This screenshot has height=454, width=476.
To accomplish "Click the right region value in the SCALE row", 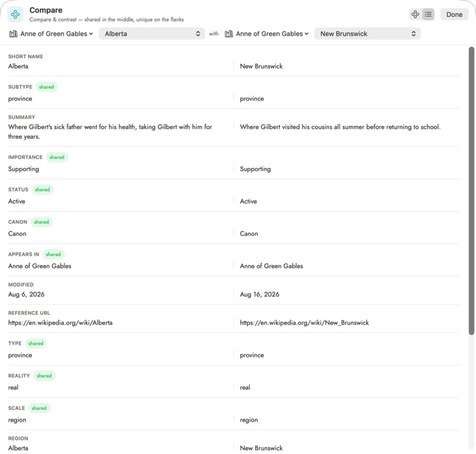I will (x=249, y=420).
